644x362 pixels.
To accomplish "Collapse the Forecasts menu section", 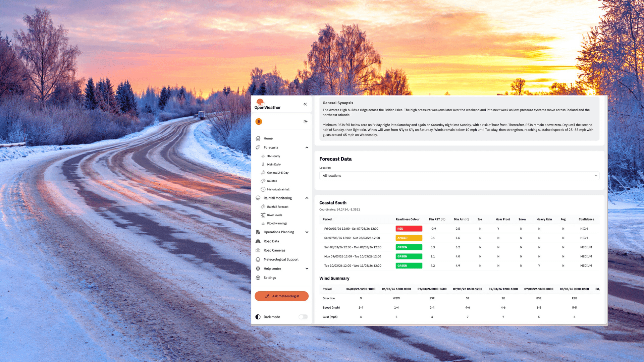I will [x=307, y=147].
